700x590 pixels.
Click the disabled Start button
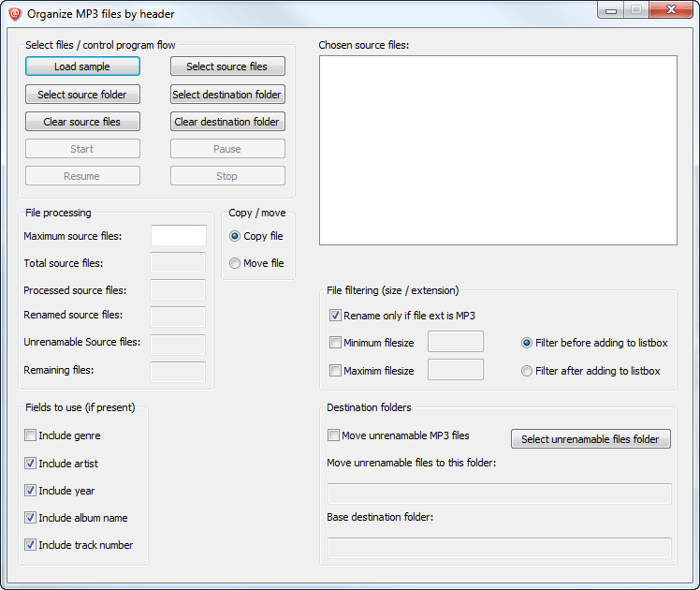point(82,149)
